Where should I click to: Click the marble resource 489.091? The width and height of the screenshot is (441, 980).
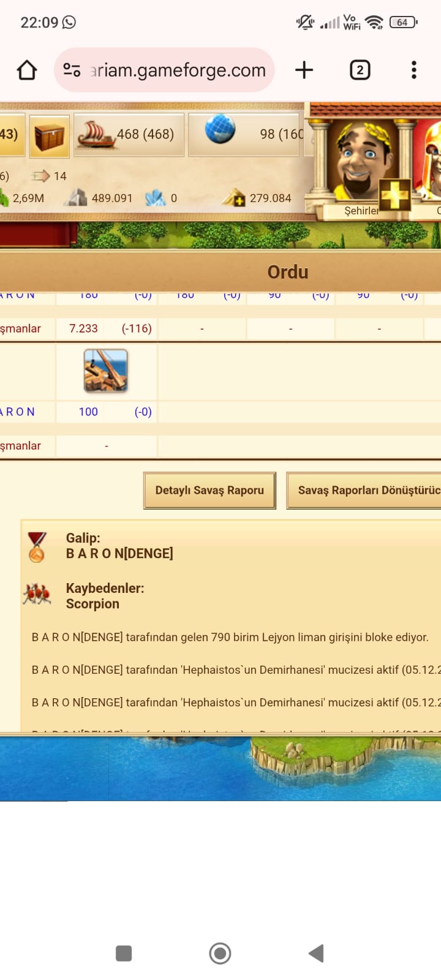[x=99, y=198]
